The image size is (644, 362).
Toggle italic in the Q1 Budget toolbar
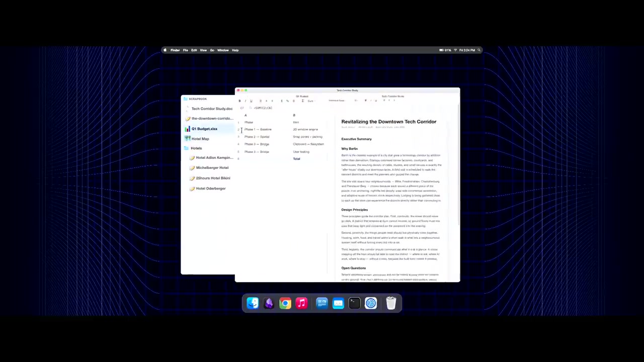246,101
